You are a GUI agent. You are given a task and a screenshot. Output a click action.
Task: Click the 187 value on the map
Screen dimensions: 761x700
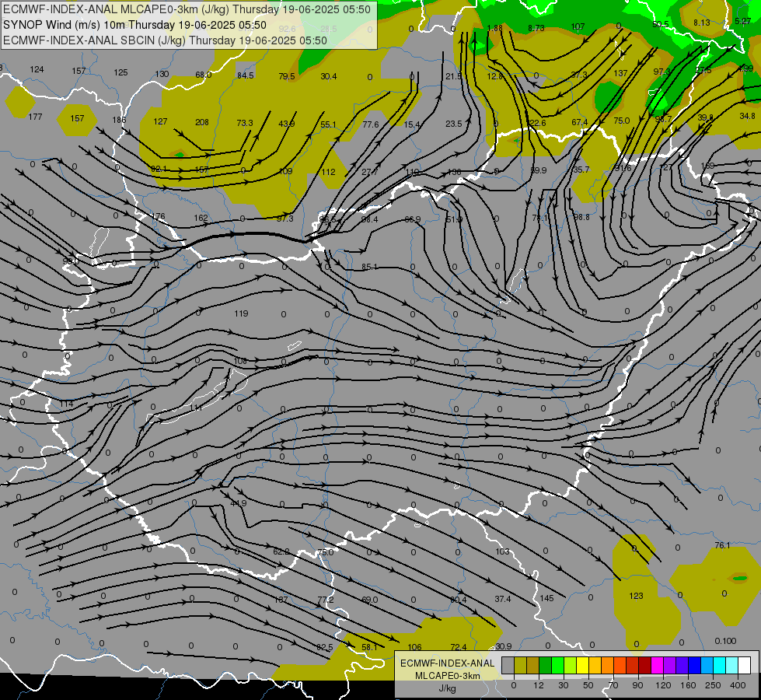coord(281,600)
